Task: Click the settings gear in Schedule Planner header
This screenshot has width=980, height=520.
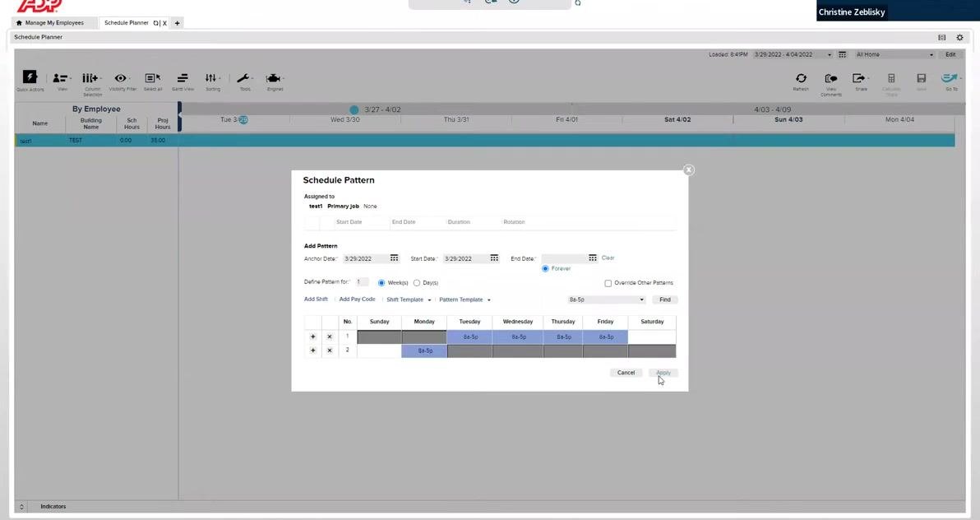Action: (x=960, y=38)
